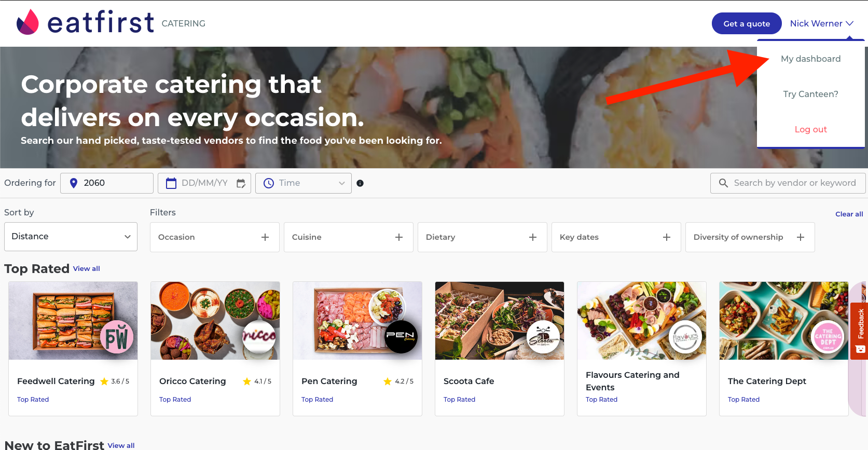Viewport: 868px width, 450px height.
Task: Click the clock icon in Time field
Action: point(269,183)
